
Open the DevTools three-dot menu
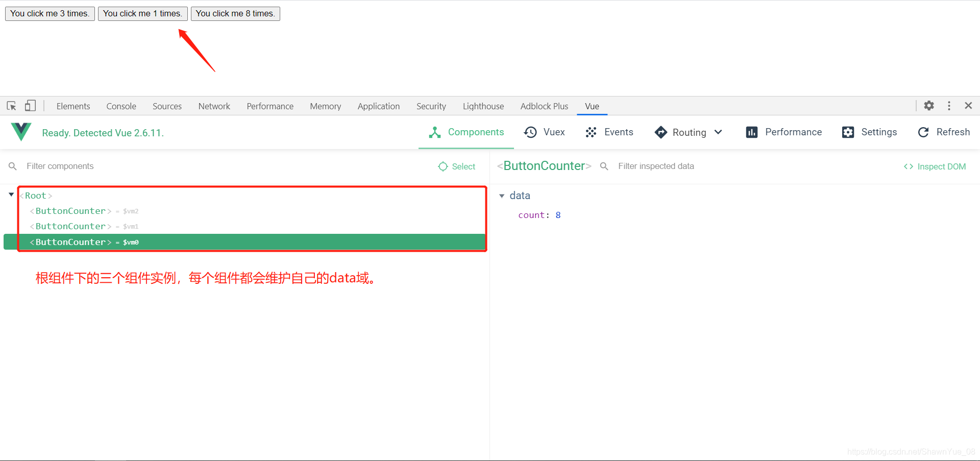pyautogui.click(x=949, y=106)
